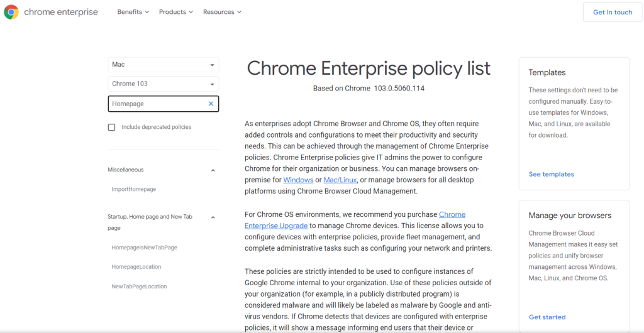Click the Templates card heading
The width and height of the screenshot is (644, 333).
click(x=547, y=73)
